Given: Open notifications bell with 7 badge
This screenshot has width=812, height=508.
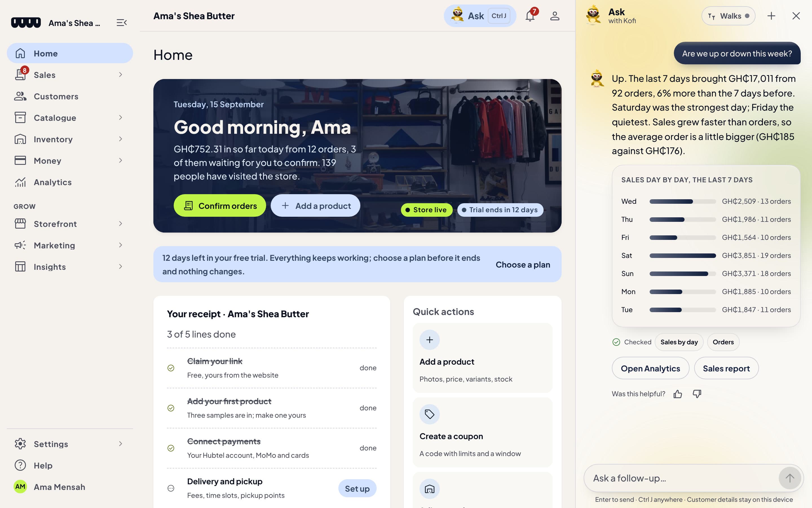Looking at the screenshot, I should click(x=530, y=16).
